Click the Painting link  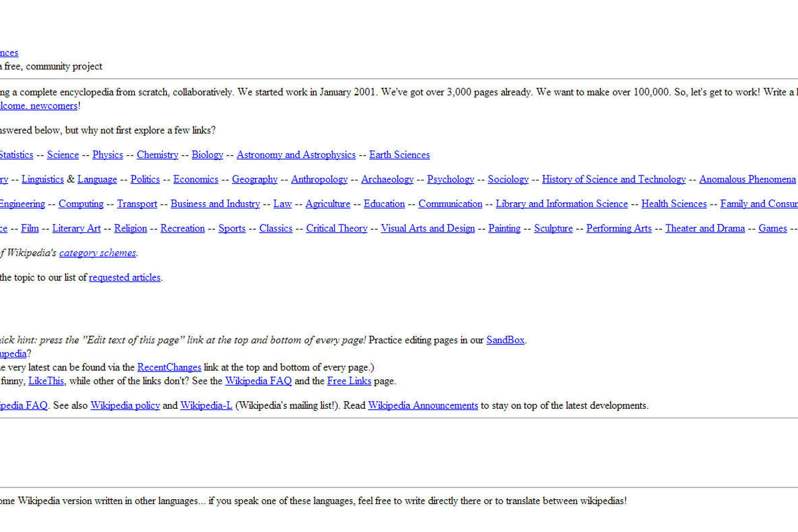pyautogui.click(x=505, y=228)
